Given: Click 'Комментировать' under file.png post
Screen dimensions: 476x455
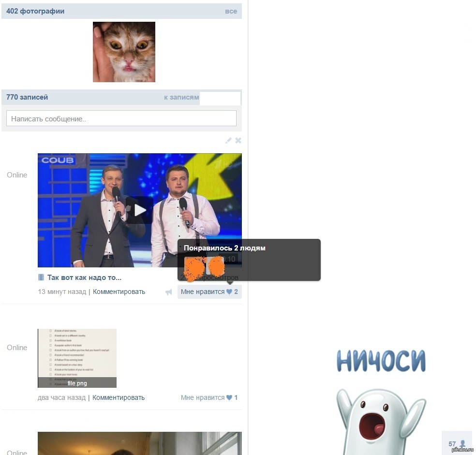Looking at the screenshot, I should [x=119, y=397].
